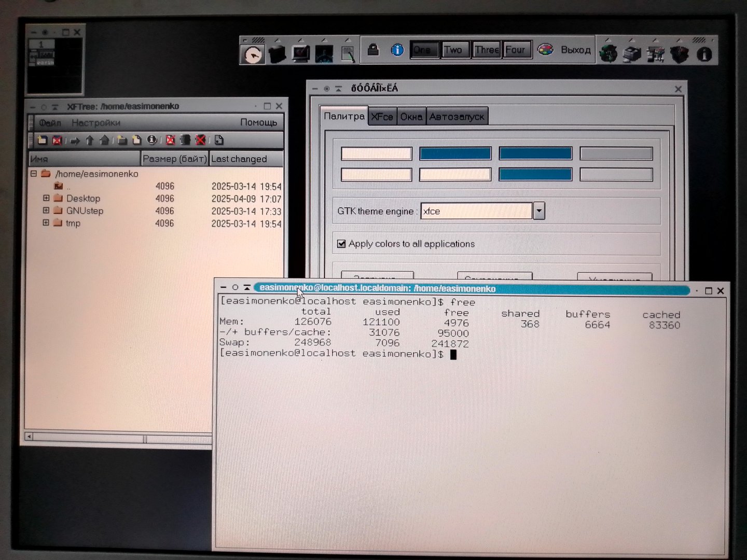Expand the Desktop folder in XFTree
This screenshot has width=747, height=560.
coord(46,198)
